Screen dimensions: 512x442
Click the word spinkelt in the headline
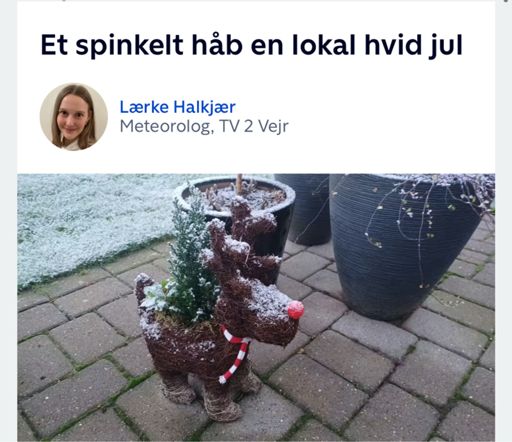[129, 47]
